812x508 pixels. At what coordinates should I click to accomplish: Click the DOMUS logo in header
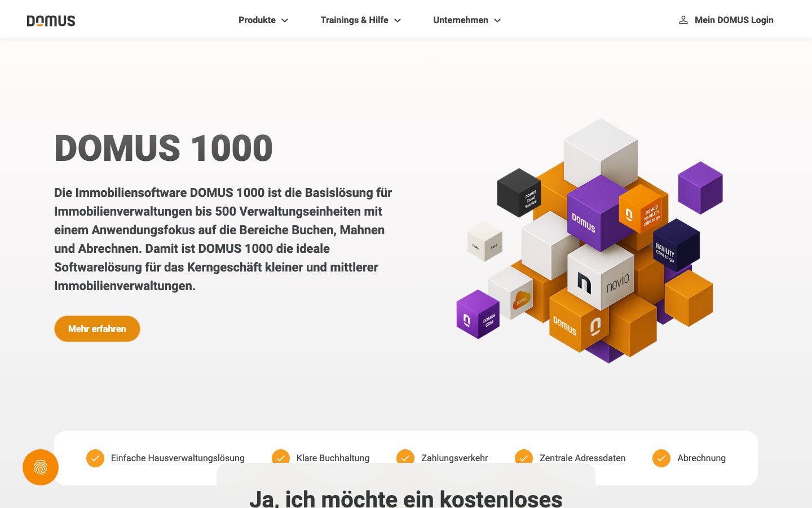[x=51, y=21]
